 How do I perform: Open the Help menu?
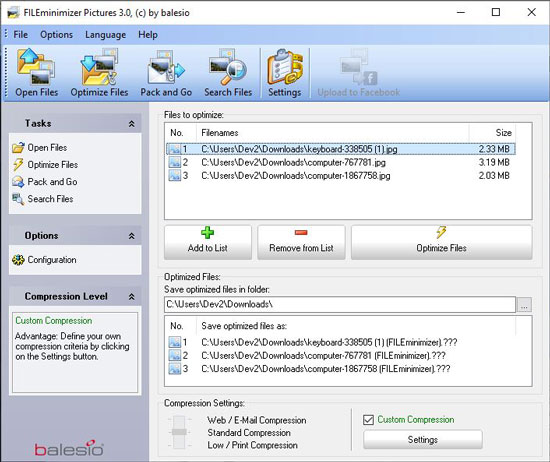click(148, 35)
